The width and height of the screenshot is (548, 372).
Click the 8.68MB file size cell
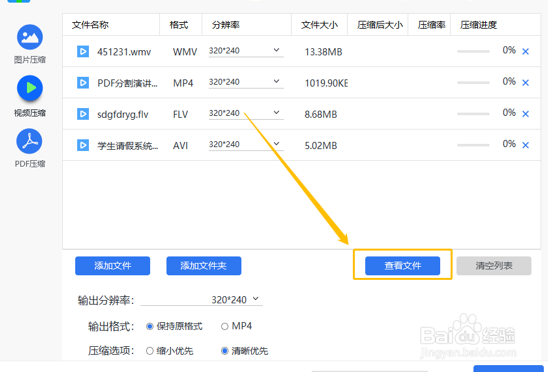[x=321, y=114]
